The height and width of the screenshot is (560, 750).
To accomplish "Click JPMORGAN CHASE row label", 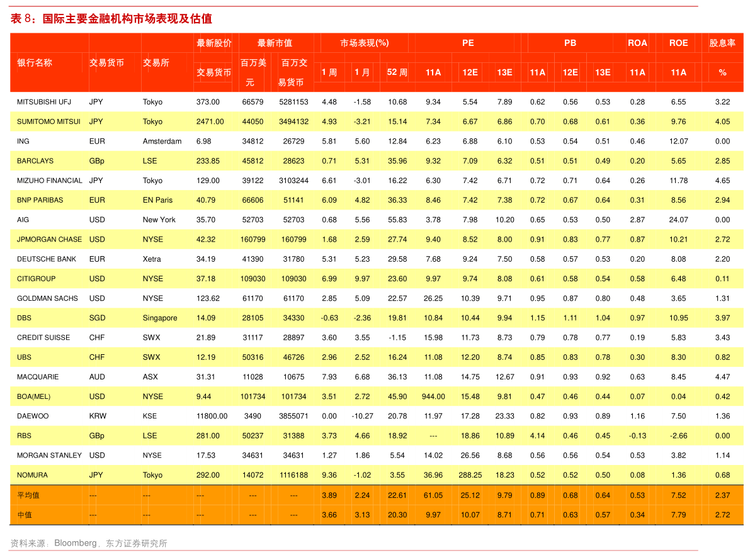I will (49, 239).
